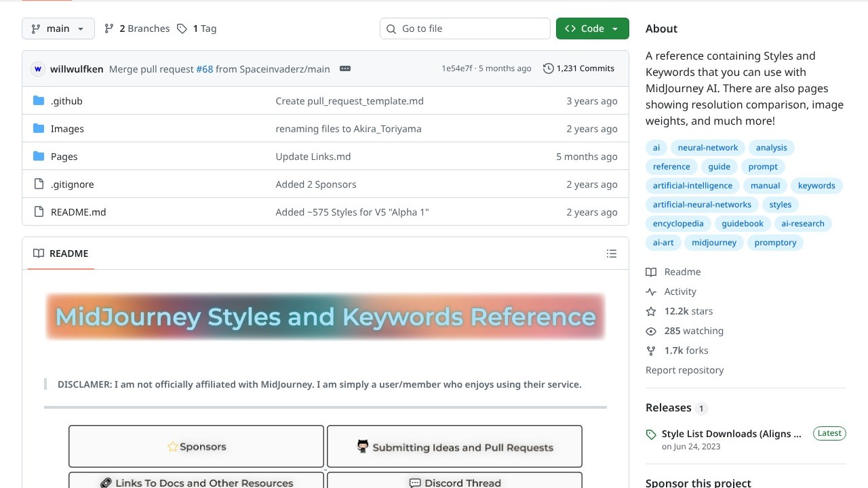Click the README.md file icon
The image size is (868, 488).
coord(39,212)
